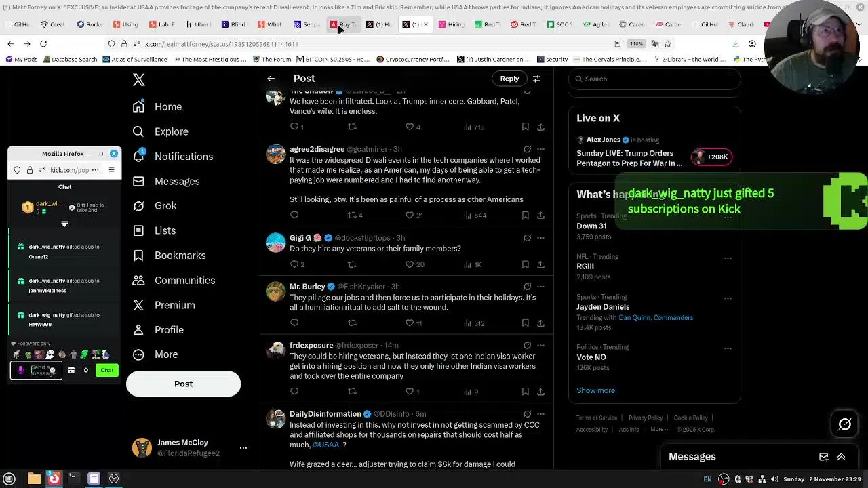
Task: Like agree2disagree's reply
Action: [x=409, y=215]
